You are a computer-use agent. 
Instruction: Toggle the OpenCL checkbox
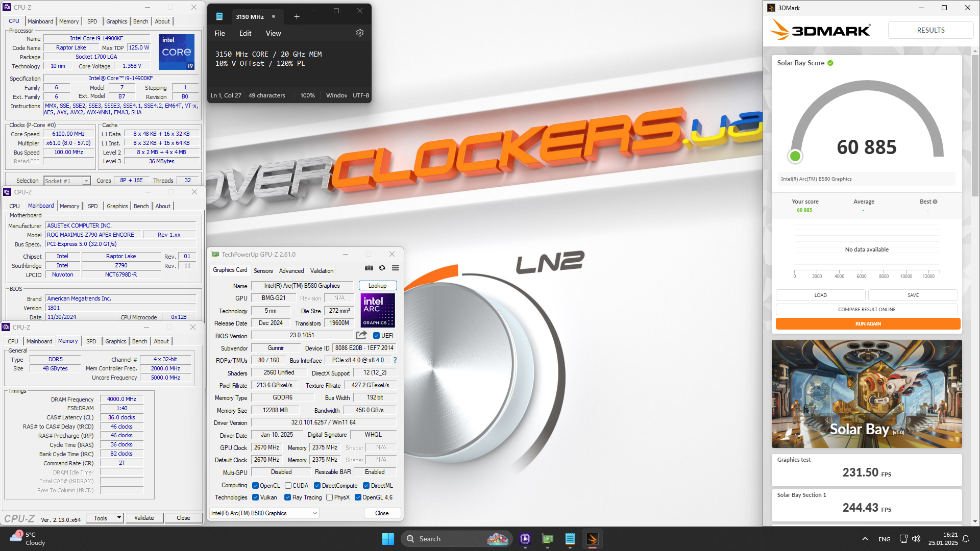tap(255, 486)
